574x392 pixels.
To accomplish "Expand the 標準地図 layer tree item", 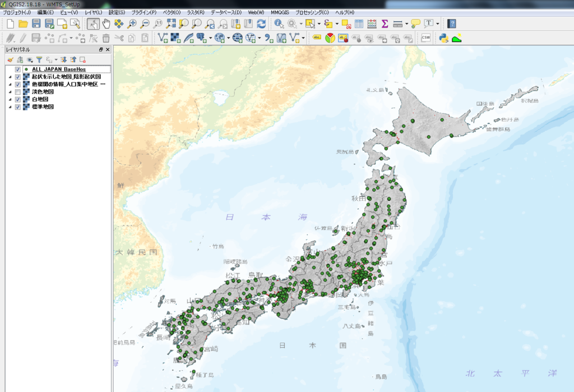I will click(x=10, y=106).
